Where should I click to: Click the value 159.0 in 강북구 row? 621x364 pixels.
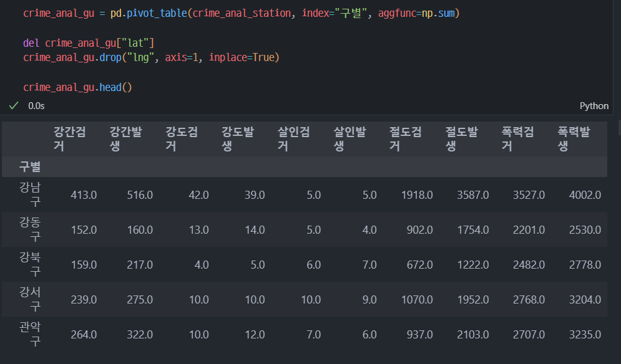click(84, 265)
